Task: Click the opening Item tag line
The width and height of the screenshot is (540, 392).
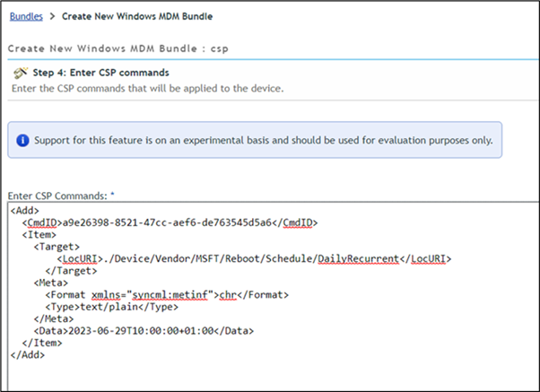Action: [x=41, y=233]
